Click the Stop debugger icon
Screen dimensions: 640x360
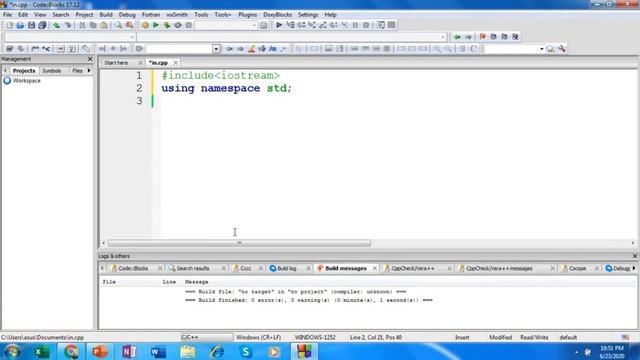click(x=366, y=25)
